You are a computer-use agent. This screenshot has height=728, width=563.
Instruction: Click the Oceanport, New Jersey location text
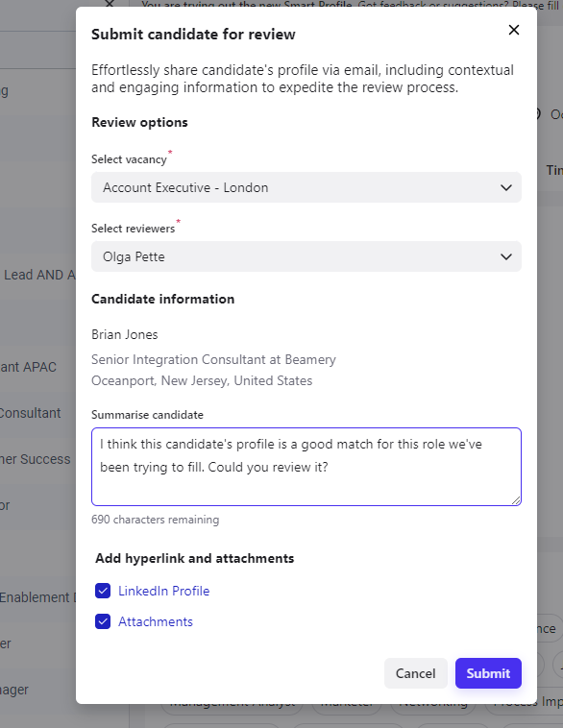202,380
